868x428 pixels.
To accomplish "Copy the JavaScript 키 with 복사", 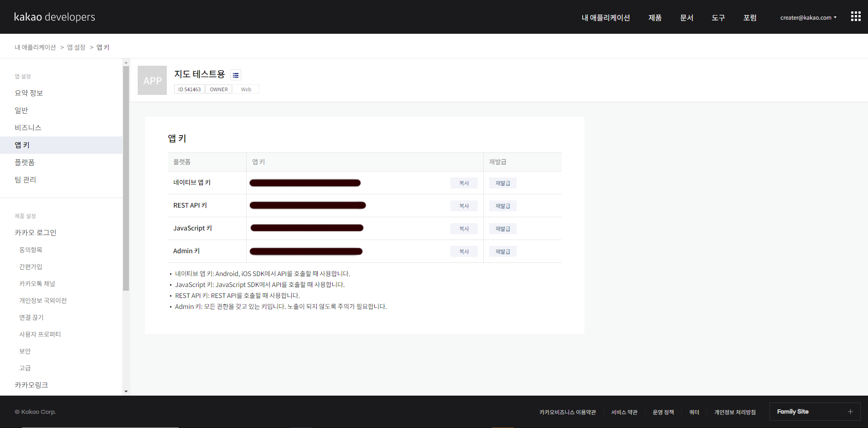I will 464,229.
